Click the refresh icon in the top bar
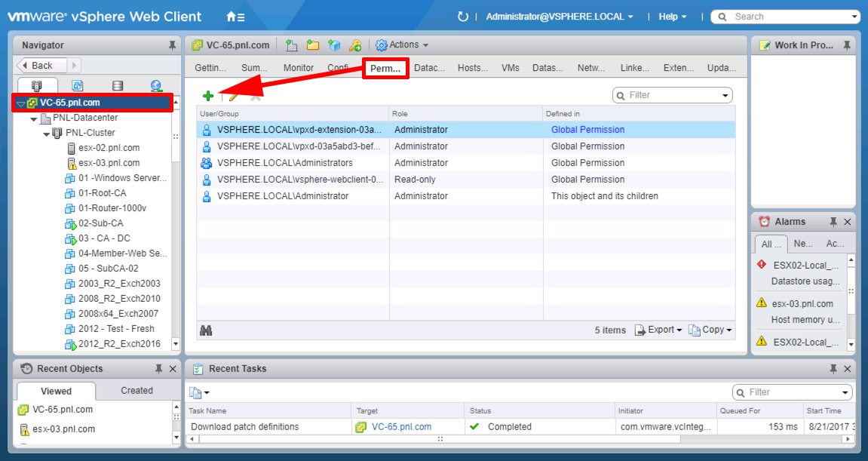 pyautogui.click(x=463, y=17)
